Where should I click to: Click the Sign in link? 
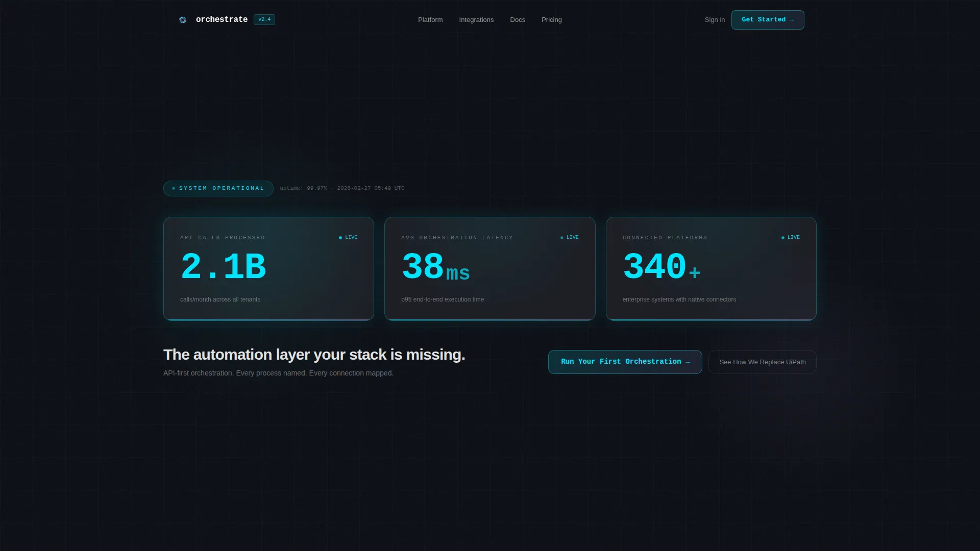(715, 20)
